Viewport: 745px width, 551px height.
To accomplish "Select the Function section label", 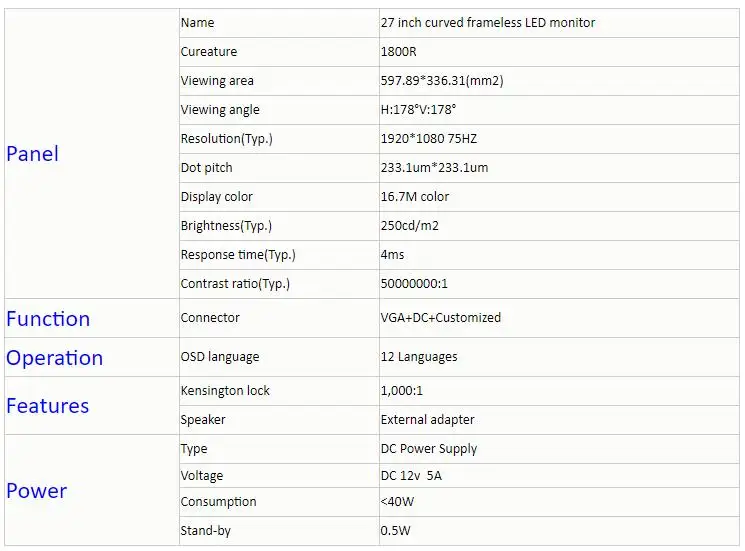I will click(x=48, y=319).
